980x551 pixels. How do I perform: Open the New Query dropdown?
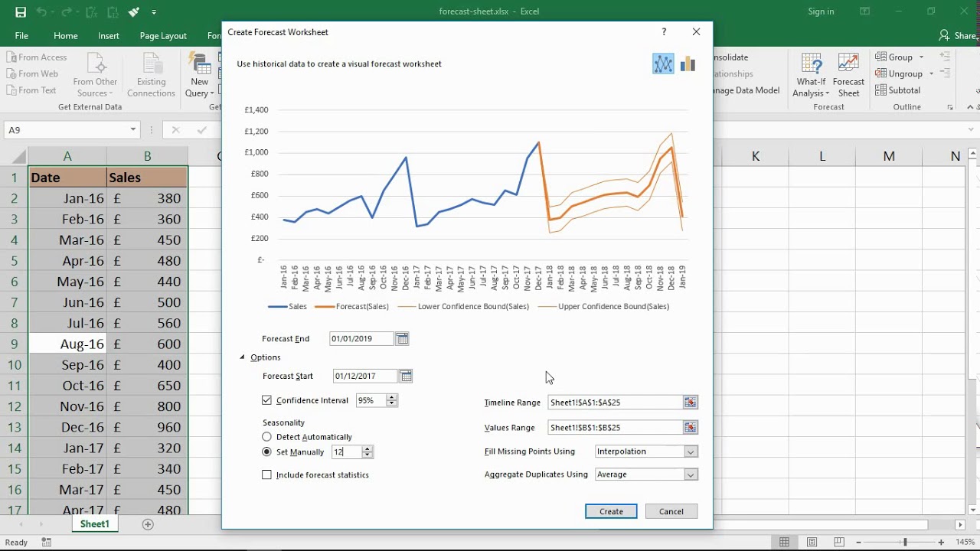200,87
